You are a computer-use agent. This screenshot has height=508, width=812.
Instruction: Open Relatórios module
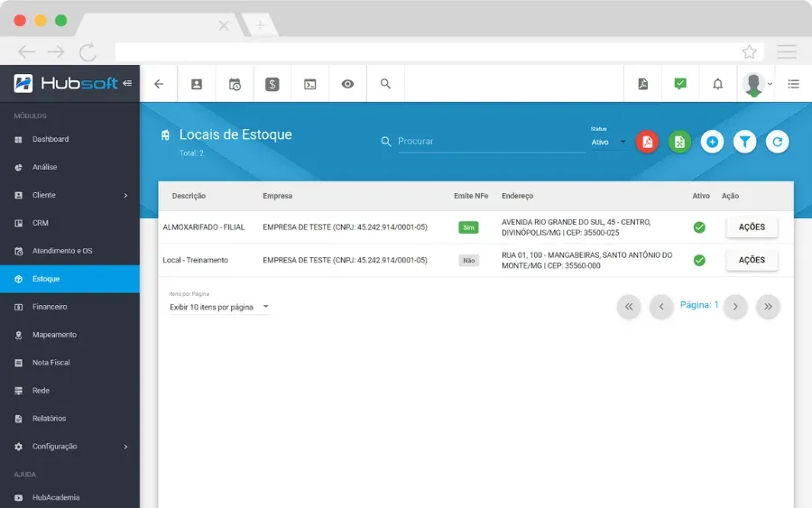pos(69,419)
